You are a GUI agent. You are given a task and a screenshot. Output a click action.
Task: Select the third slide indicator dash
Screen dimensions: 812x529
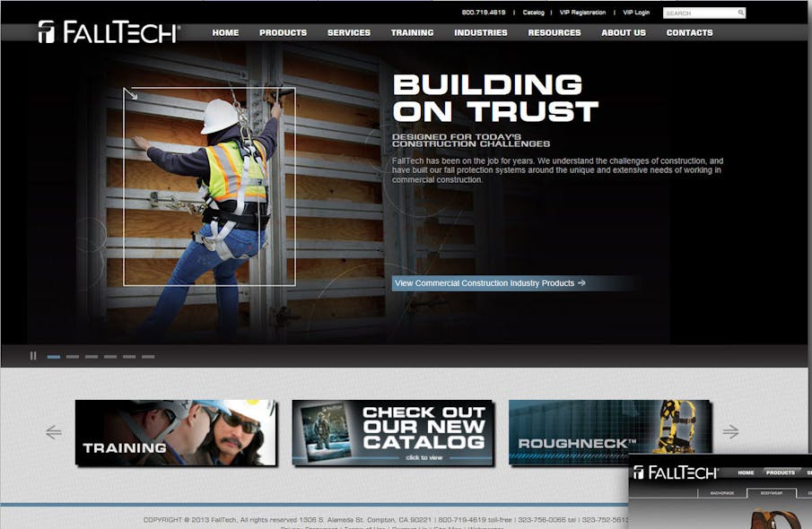point(91,356)
